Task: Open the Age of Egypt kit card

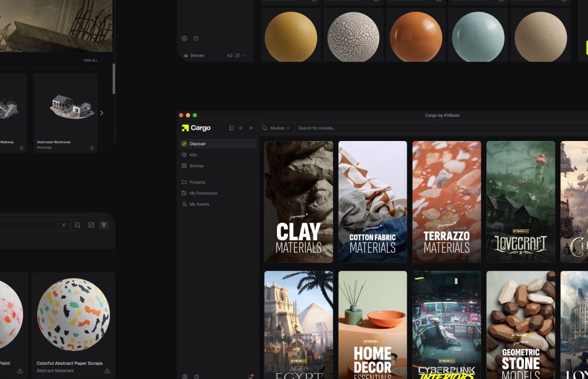Action: [x=299, y=325]
